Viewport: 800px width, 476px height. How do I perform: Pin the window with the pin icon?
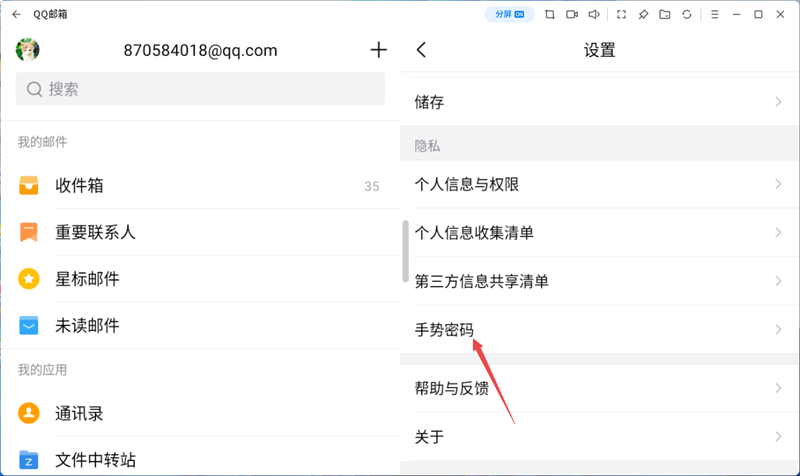[x=643, y=15]
